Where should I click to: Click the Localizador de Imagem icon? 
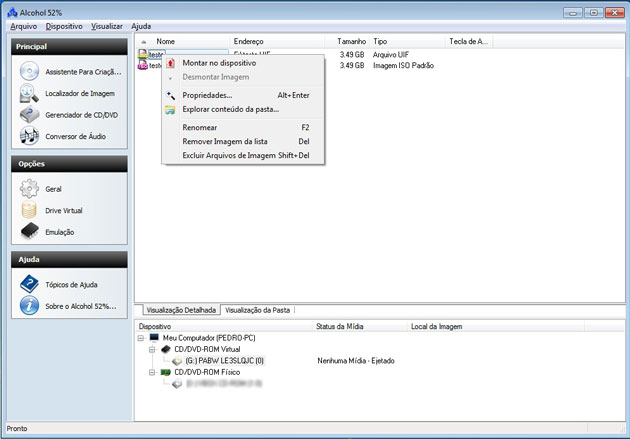(x=29, y=93)
